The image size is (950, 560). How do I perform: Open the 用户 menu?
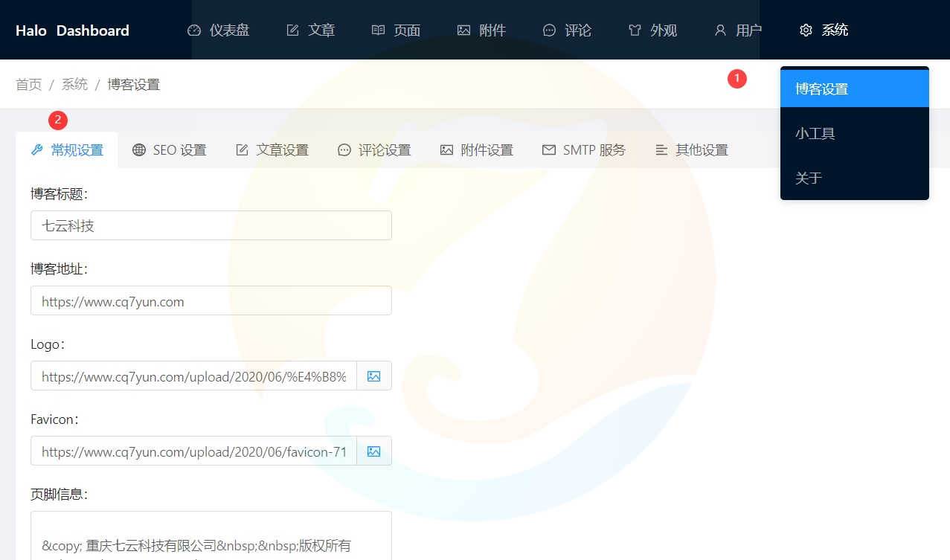pos(738,30)
